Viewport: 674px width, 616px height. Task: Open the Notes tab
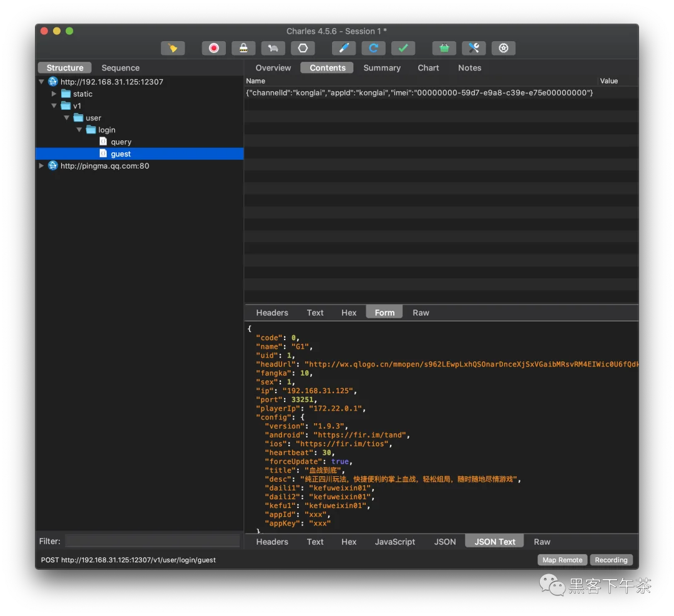[469, 68]
